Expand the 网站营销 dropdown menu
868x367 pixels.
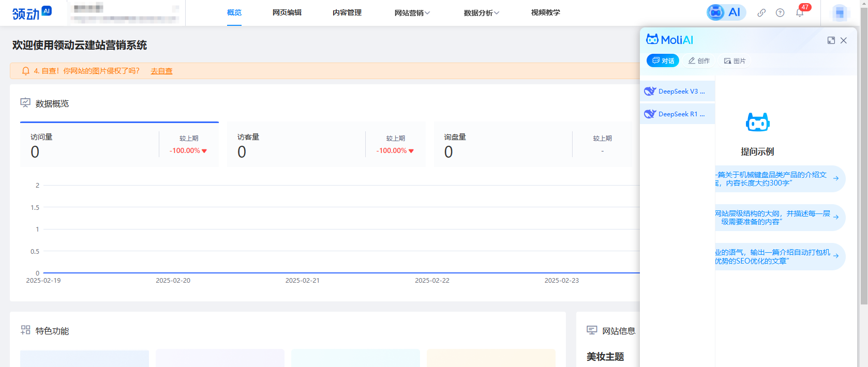click(412, 13)
